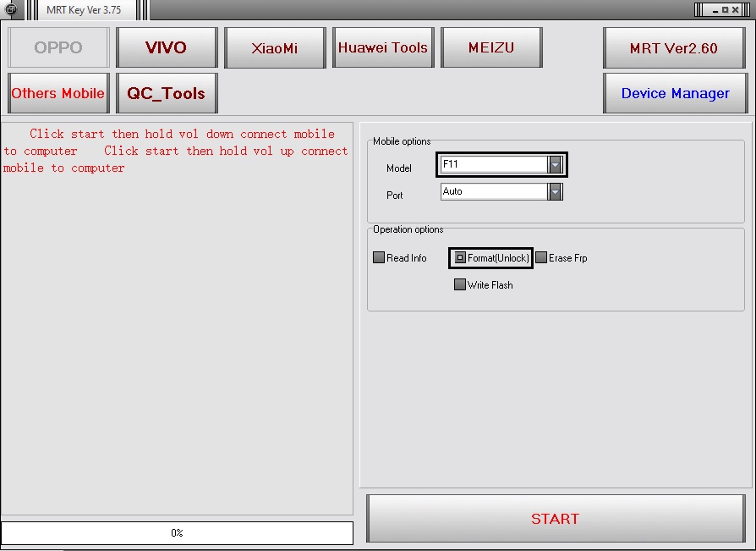Open Others Mobile section
This screenshot has width=756, height=551.
pyautogui.click(x=58, y=93)
